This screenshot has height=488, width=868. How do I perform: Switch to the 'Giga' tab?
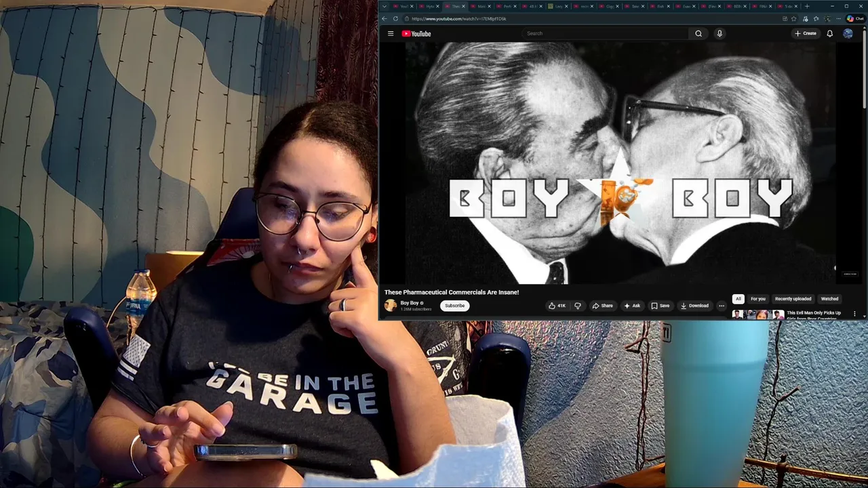pos(608,6)
